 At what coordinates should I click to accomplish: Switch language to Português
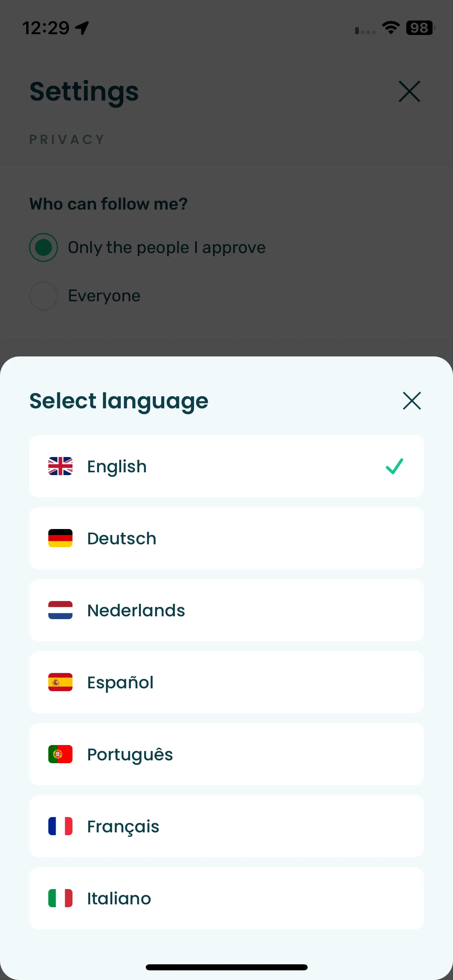point(226,754)
